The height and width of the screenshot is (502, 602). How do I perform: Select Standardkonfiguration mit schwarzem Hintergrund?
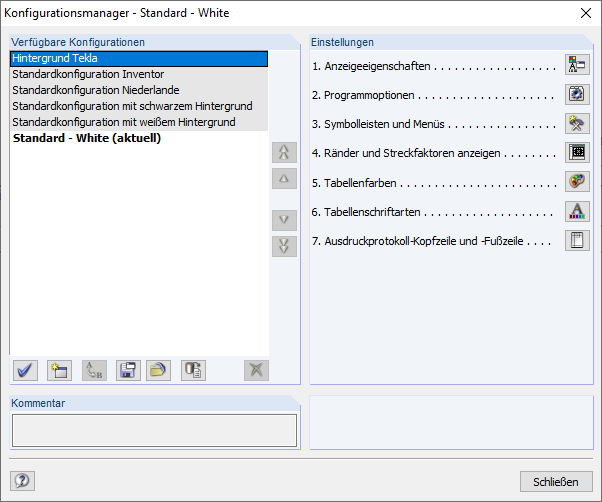tap(139, 106)
